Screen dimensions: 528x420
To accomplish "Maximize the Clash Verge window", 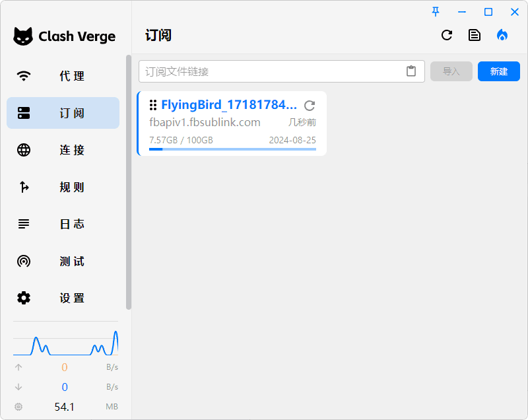I will pos(488,12).
